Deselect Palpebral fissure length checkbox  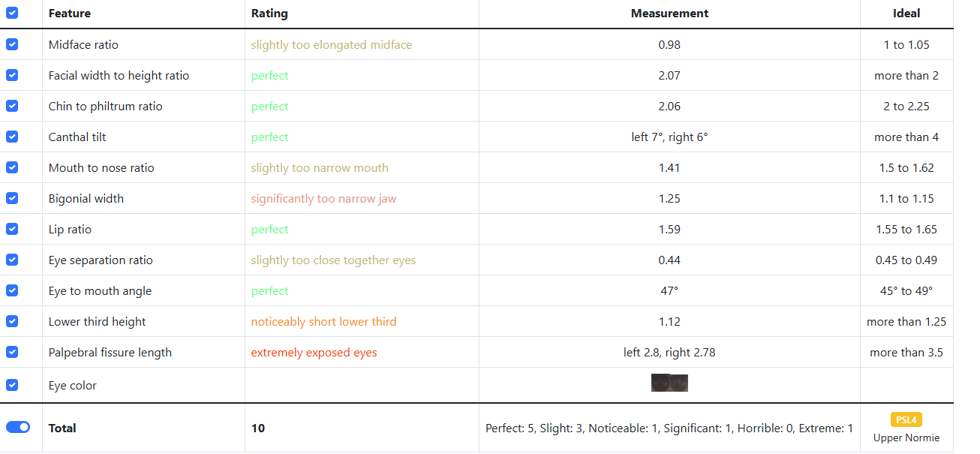pyautogui.click(x=12, y=352)
